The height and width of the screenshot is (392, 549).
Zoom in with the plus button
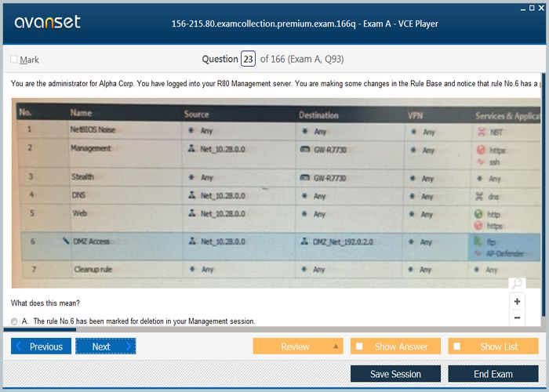tap(517, 301)
